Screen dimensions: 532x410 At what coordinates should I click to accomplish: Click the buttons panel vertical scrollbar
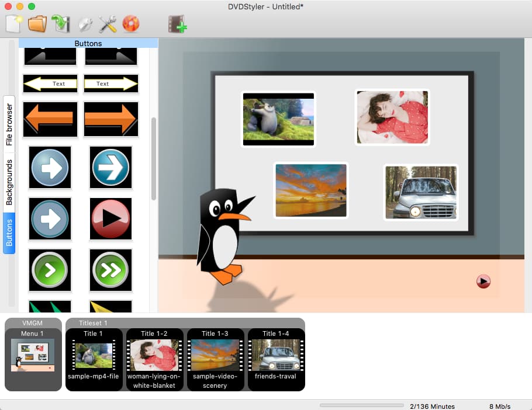click(154, 159)
